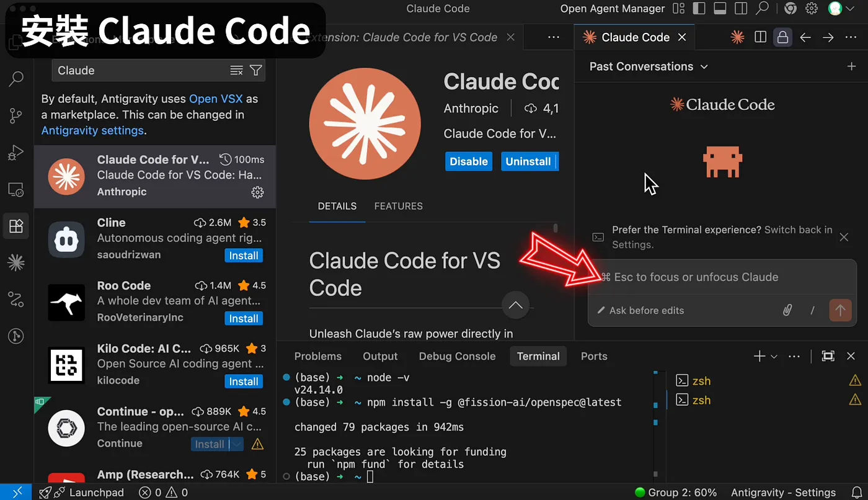Open Continue's Install dropdown arrow

coord(237,444)
